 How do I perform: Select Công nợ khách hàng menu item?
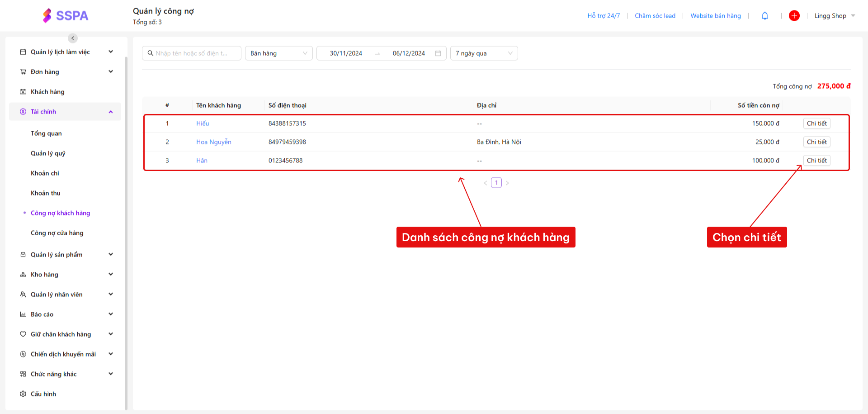60,213
